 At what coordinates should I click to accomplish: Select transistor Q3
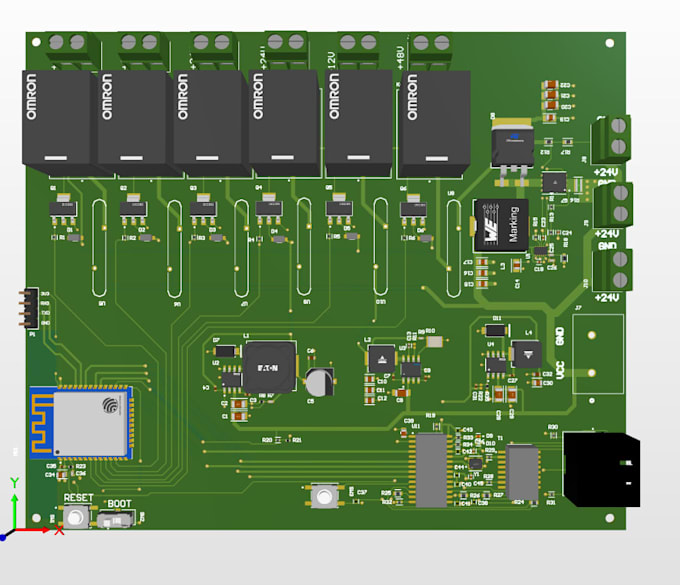click(203, 209)
